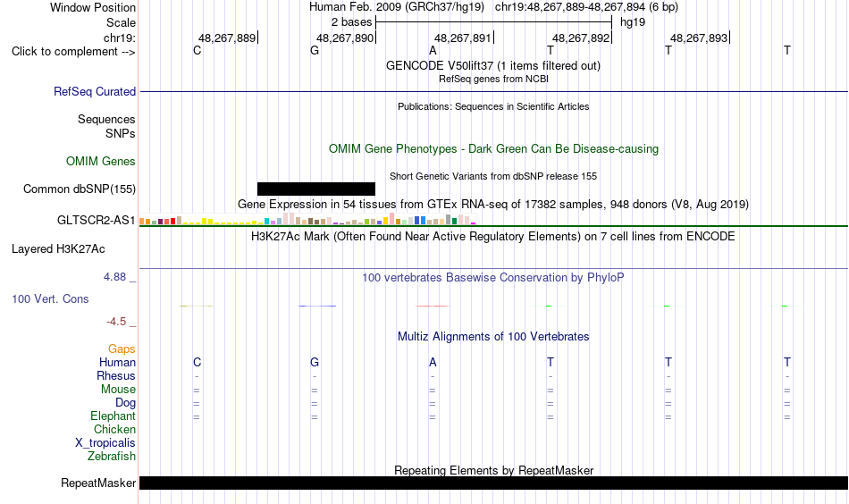Click the GENCODE V50lift37 track title
Viewport: 849px width, 504px height.
coord(493,65)
